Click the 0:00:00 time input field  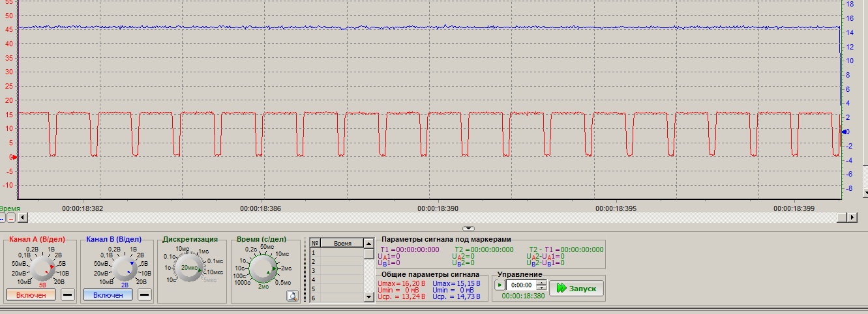pyautogui.click(x=521, y=285)
